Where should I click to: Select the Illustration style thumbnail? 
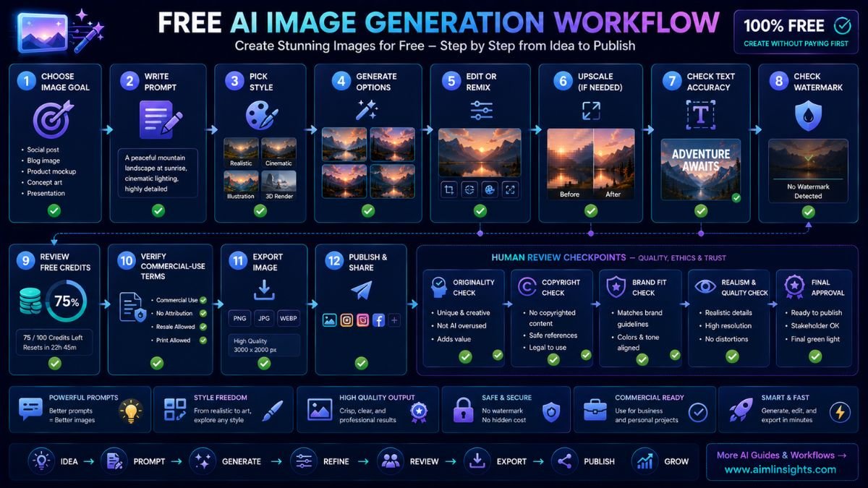click(x=241, y=186)
